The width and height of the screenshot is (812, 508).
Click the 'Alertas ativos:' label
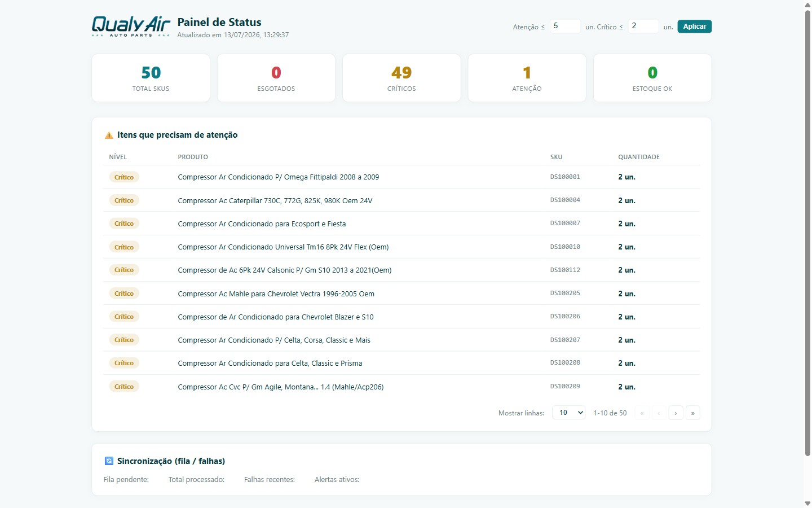click(337, 480)
